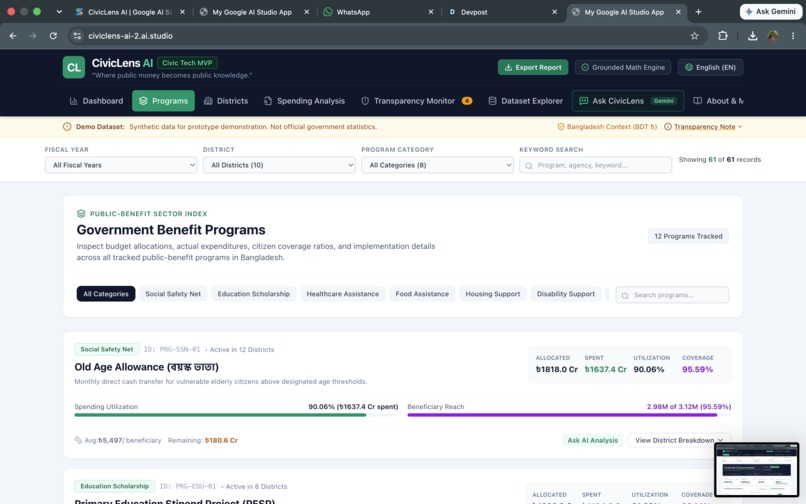Open Dataset Explorer nav item
The image size is (806, 504).
pyautogui.click(x=525, y=101)
